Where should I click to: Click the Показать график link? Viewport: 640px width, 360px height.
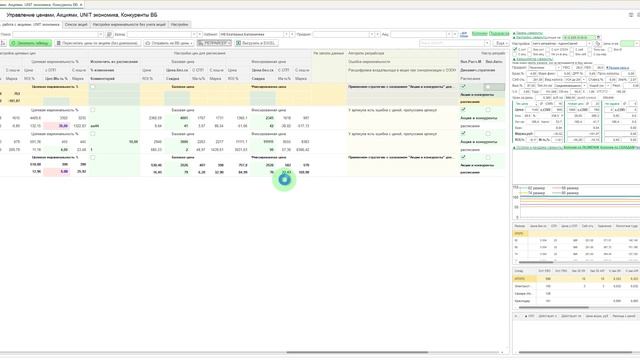(618, 68)
